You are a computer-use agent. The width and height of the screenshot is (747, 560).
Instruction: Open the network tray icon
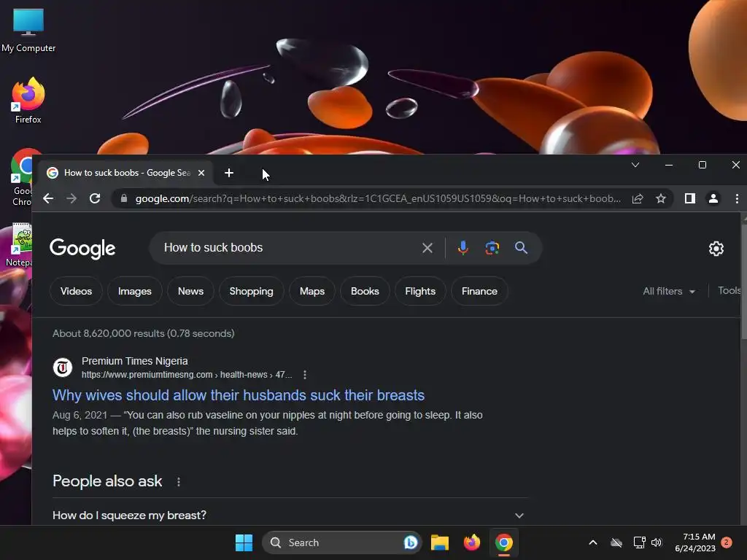click(x=639, y=542)
